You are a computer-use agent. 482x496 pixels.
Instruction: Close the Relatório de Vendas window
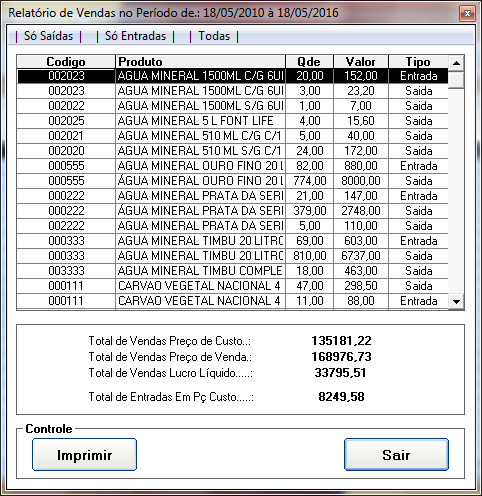467,14
